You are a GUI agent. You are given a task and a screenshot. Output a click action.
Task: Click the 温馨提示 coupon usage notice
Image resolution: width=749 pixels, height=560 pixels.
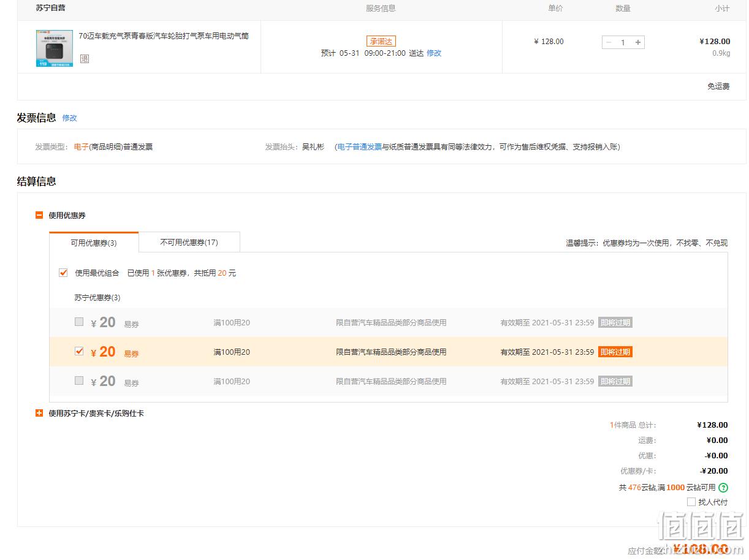647,243
